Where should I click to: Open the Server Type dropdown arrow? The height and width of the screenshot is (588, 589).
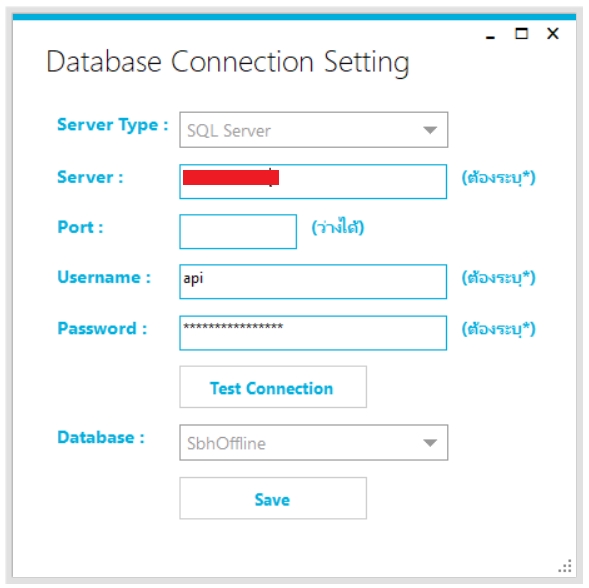430,130
